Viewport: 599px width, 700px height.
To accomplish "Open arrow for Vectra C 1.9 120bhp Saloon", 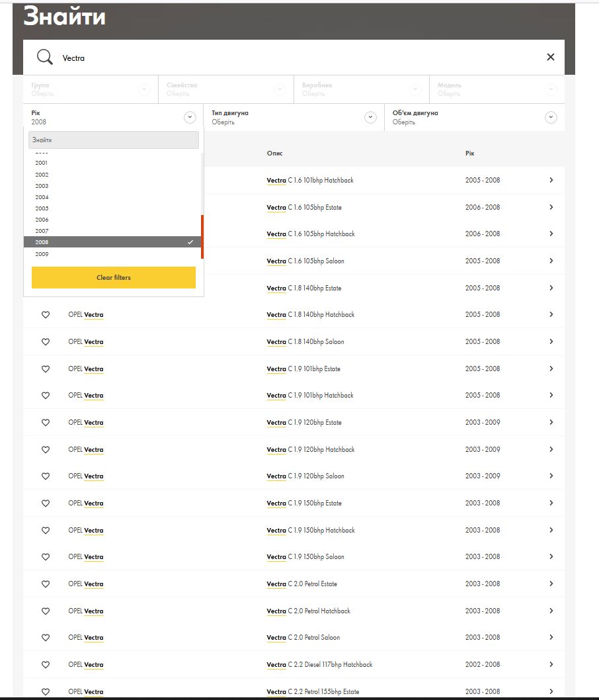I will coord(551,476).
